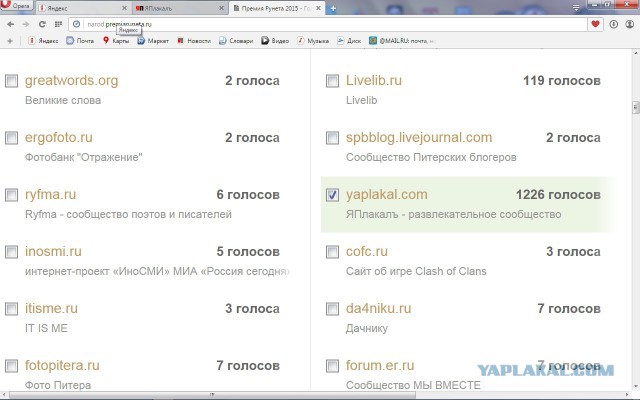Check the ryfma.ru checkbox
This screenshot has height=400, width=640.
(x=11, y=195)
